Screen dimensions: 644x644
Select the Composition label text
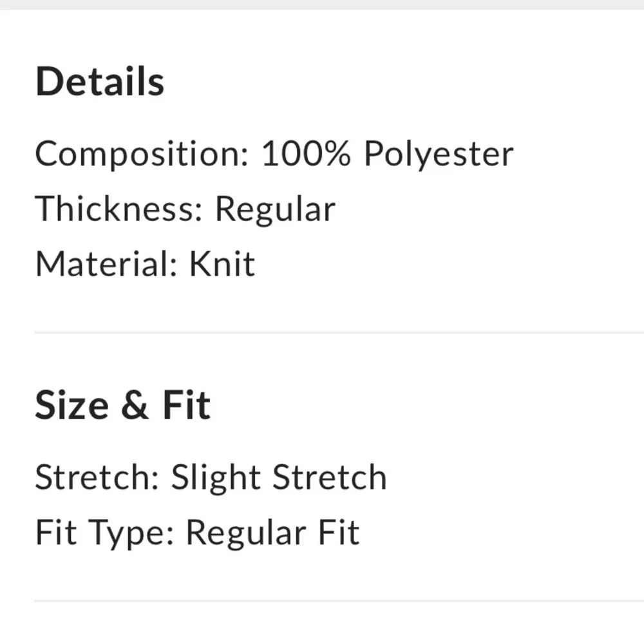tap(142, 154)
